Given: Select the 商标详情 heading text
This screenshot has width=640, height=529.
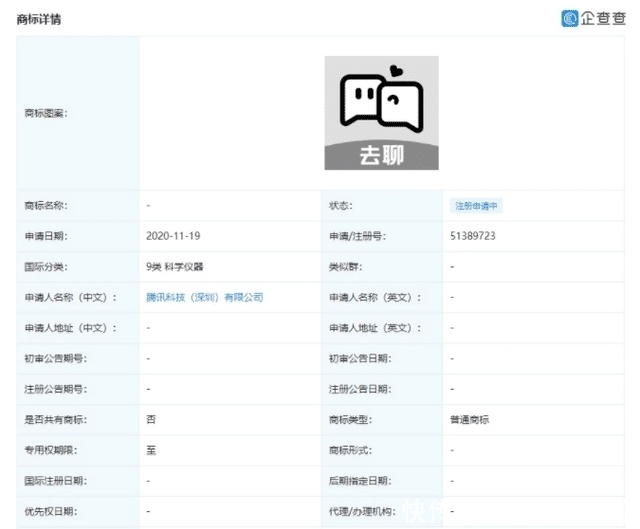Looking at the screenshot, I should coord(39,19).
